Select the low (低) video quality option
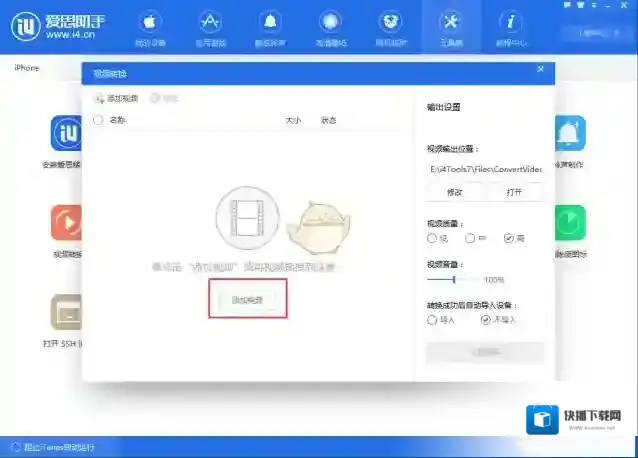Viewport: 638px width, 458px height. point(432,238)
